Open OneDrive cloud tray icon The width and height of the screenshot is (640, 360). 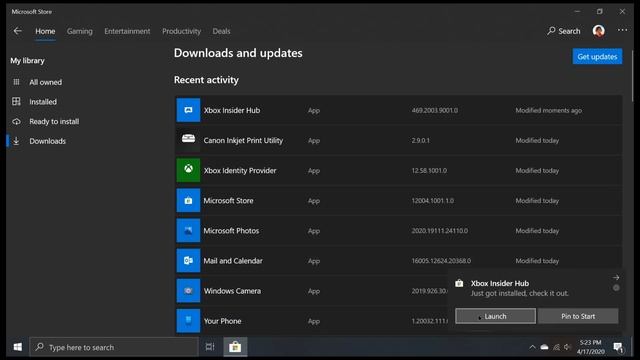544,347
